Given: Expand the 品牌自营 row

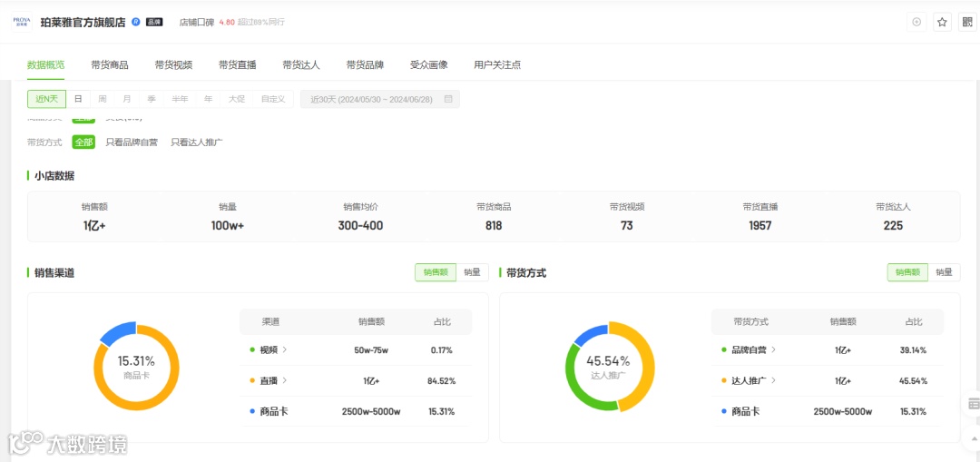Looking at the screenshot, I should [754, 350].
